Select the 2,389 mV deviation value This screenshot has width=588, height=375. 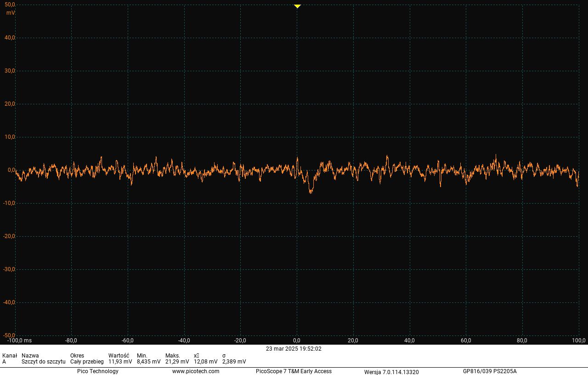click(234, 362)
